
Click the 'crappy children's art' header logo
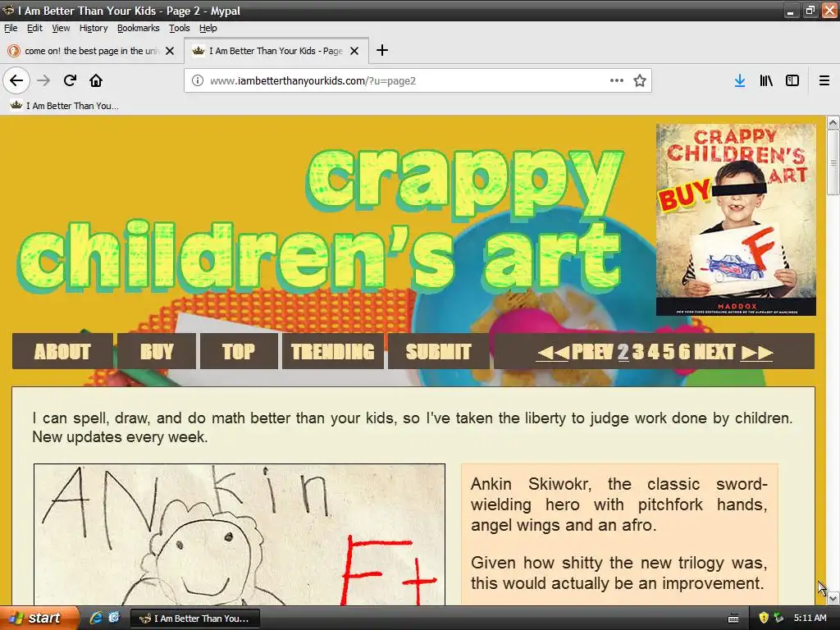[322, 222]
